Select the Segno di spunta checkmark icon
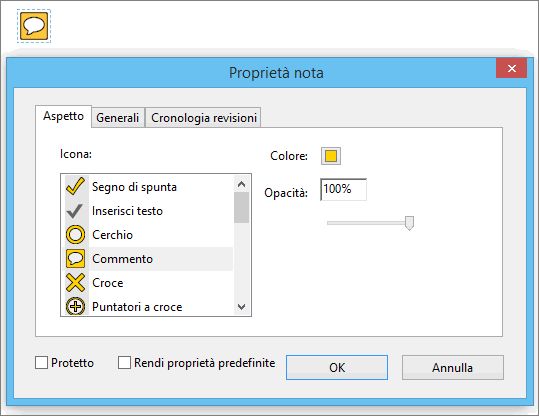Screen dimensions: 539x416 pos(76,187)
